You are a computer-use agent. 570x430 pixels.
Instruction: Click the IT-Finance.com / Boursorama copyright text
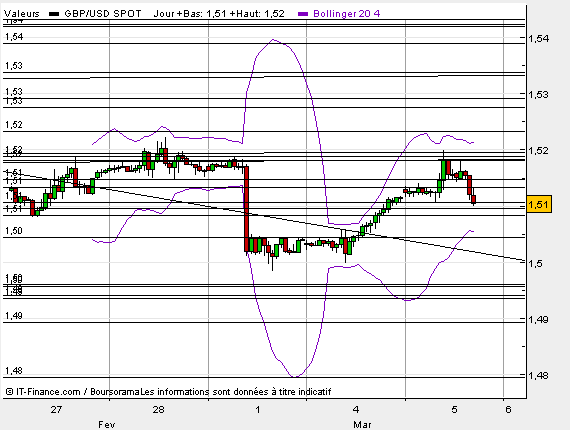[x=72, y=392]
